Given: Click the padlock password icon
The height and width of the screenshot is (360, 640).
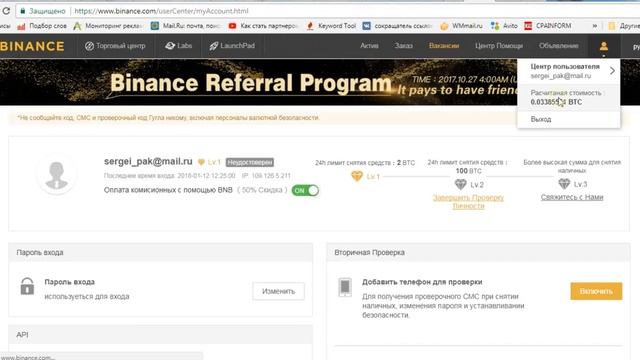Looking at the screenshot, I should pos(27,286).
